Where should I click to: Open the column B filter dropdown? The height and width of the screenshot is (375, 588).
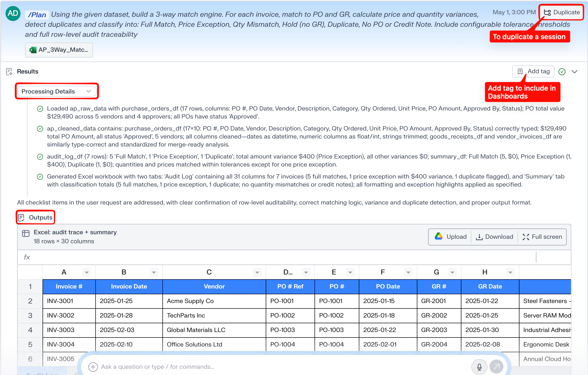pyautogui.click(x=154, y=272)
